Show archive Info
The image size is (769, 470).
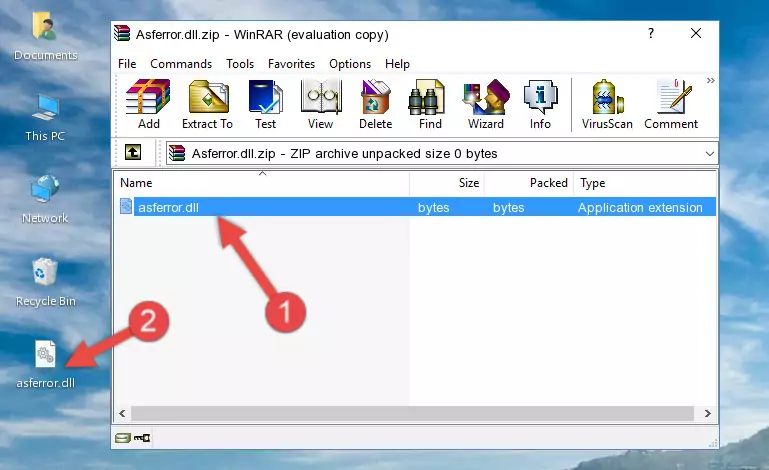540,104
